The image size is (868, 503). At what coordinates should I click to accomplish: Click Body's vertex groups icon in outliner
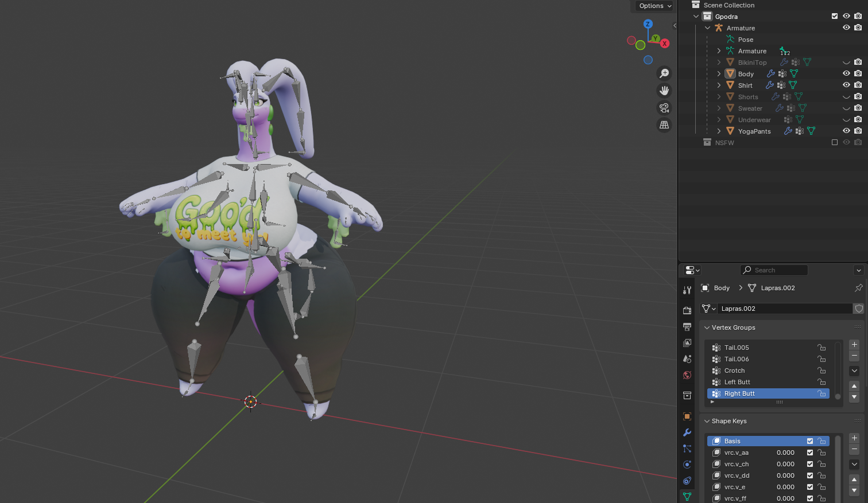tap(782, 73)
